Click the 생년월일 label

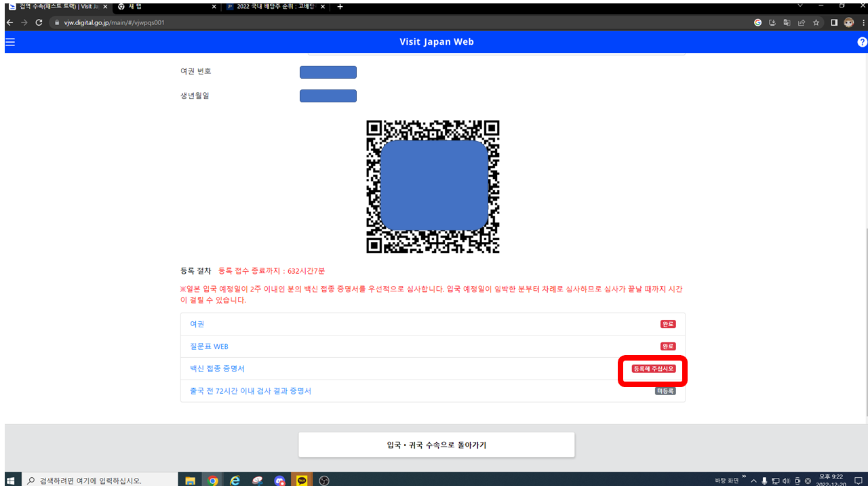[195, 96]
